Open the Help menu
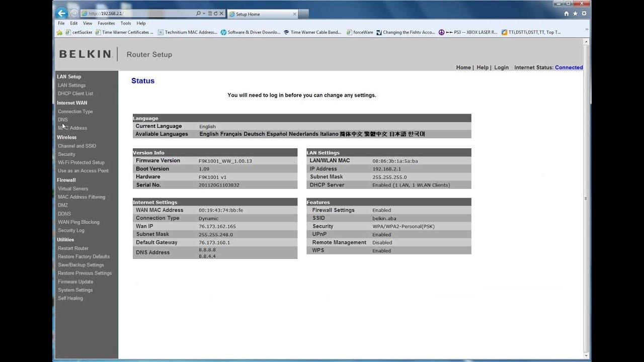 tap(141, 23)
